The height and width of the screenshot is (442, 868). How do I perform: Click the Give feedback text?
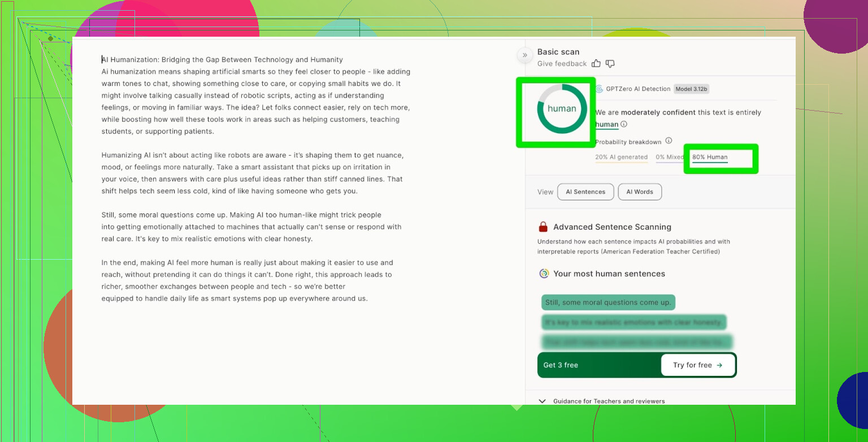coord(562,64)
